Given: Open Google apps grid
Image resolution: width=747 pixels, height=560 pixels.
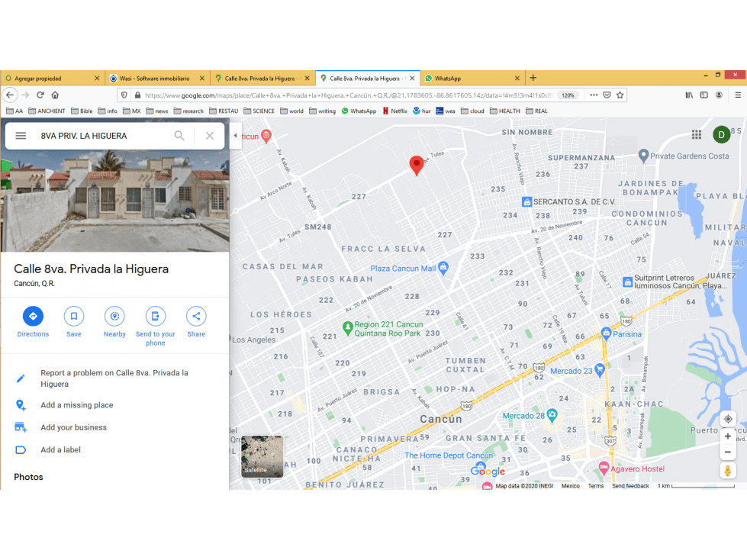Looking at the screenshot, I should coord(697,135).
